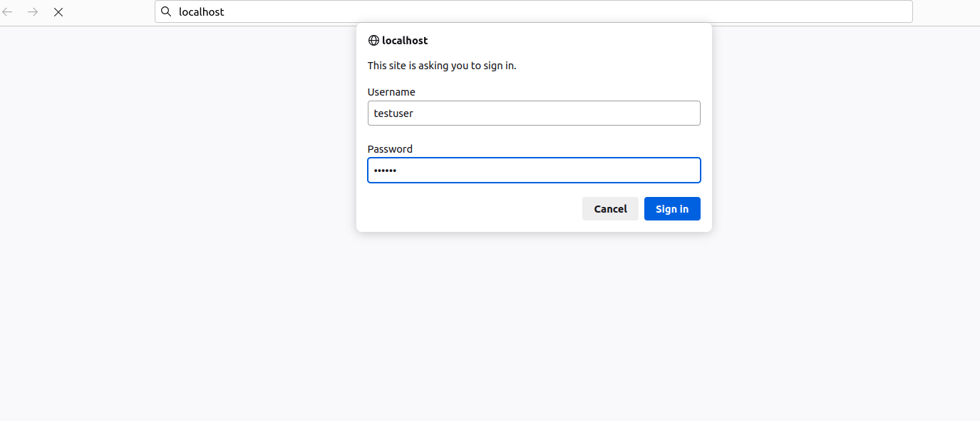Click empty dialog space left of Cancel

pos(470,209)
